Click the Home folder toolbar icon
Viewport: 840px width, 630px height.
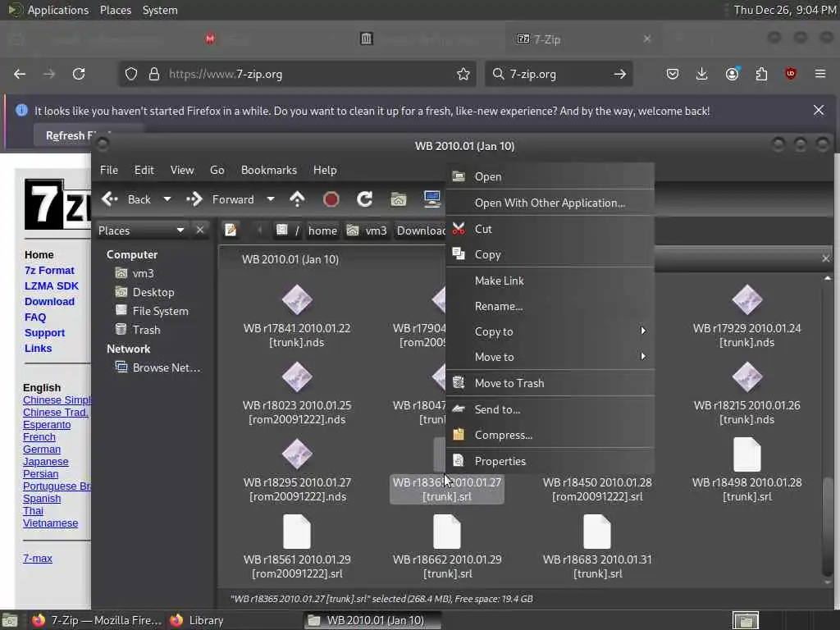tap(398, 199)
